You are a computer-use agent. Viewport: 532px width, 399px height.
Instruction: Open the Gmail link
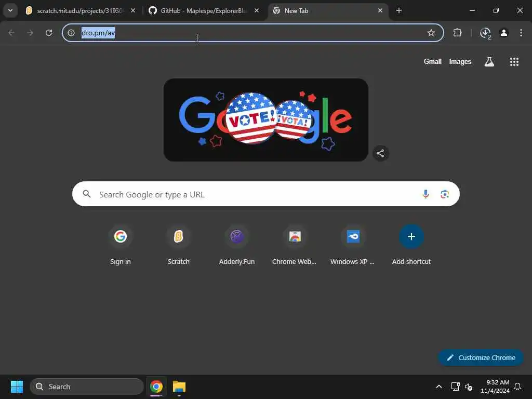433,61
